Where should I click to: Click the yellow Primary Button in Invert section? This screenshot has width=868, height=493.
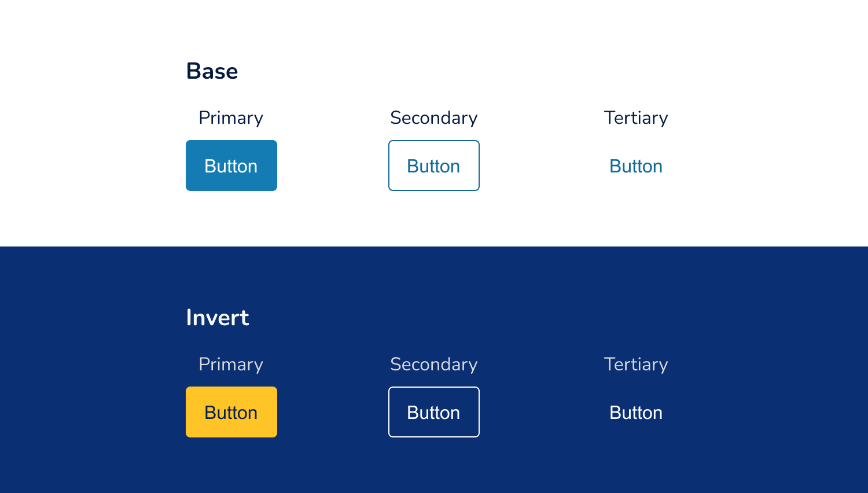(231, 412)
